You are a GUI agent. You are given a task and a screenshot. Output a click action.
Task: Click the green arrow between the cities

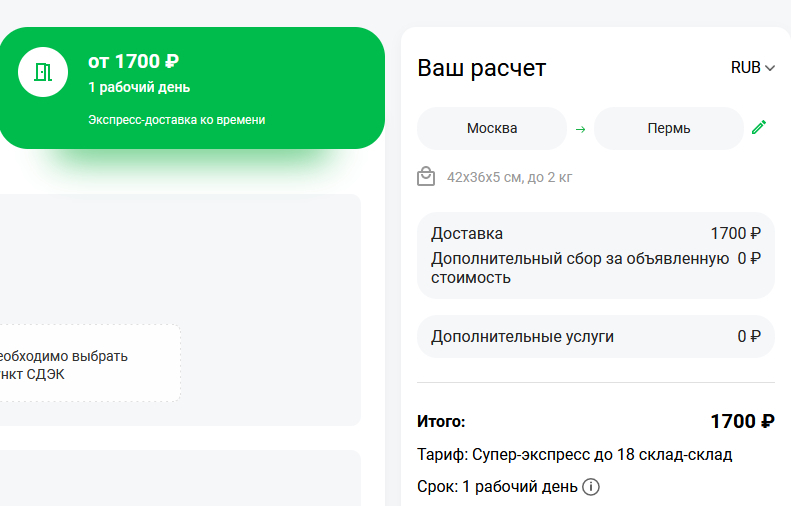coord(581,129)
